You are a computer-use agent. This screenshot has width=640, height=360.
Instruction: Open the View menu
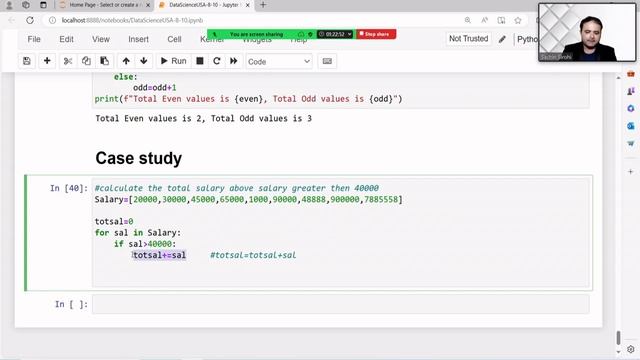click(101, 39)
